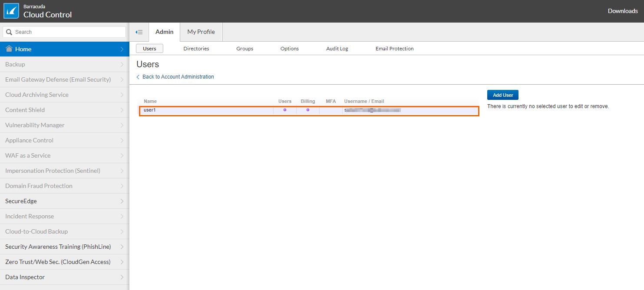Open the Downloads link
Image resolution: width=644 pixels, height=290 pixels.
pyautogui.click(x=622, y=11)
